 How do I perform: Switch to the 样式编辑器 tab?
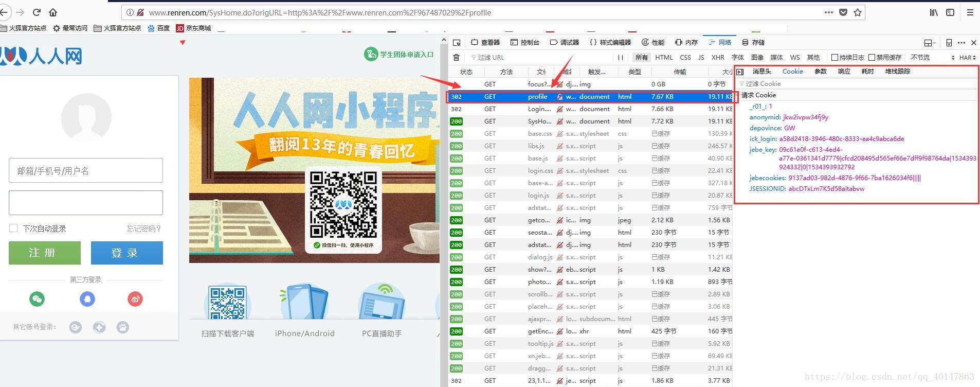tap(610, 42)
